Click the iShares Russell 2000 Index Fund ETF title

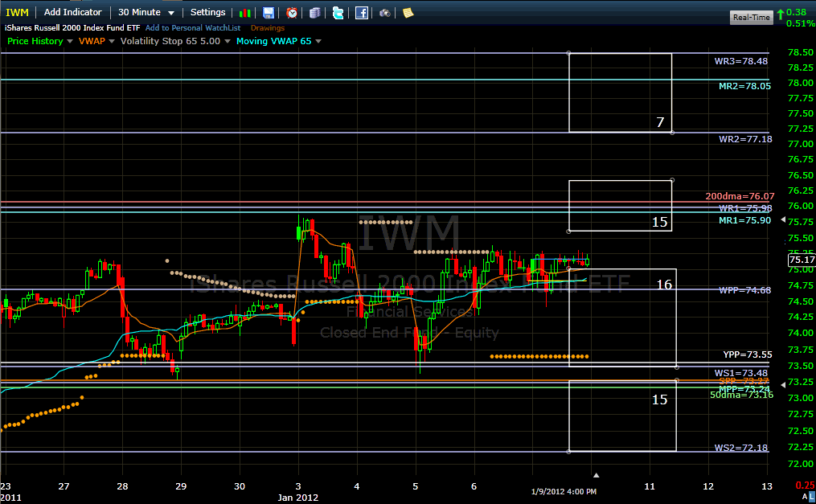coord(72,28)
